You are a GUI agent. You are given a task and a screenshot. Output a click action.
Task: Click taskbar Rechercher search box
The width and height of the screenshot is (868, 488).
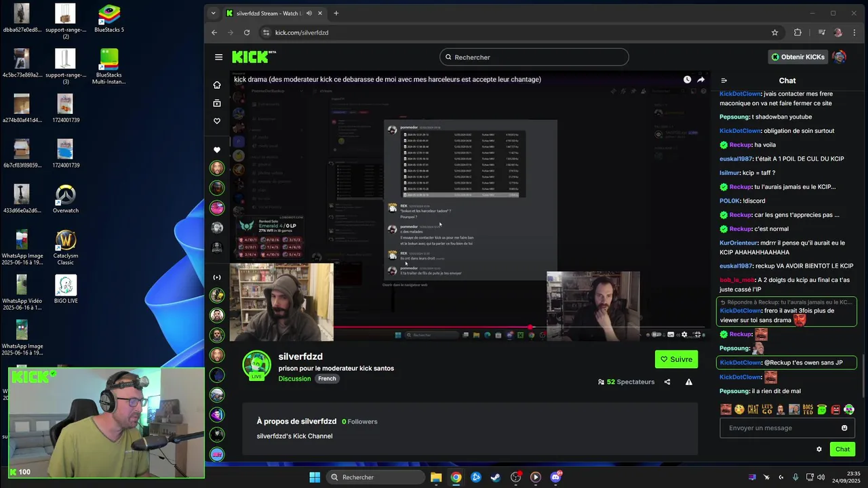click(374, 477)
